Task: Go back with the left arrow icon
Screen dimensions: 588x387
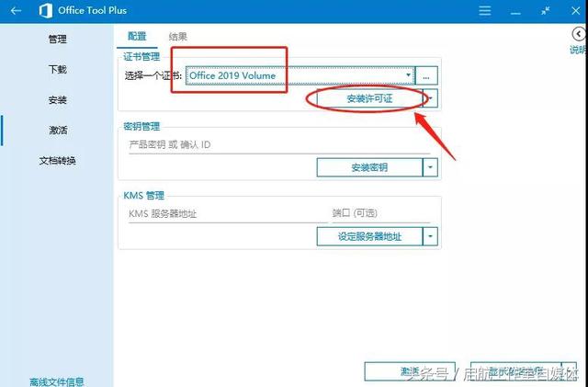Action: 16,11
